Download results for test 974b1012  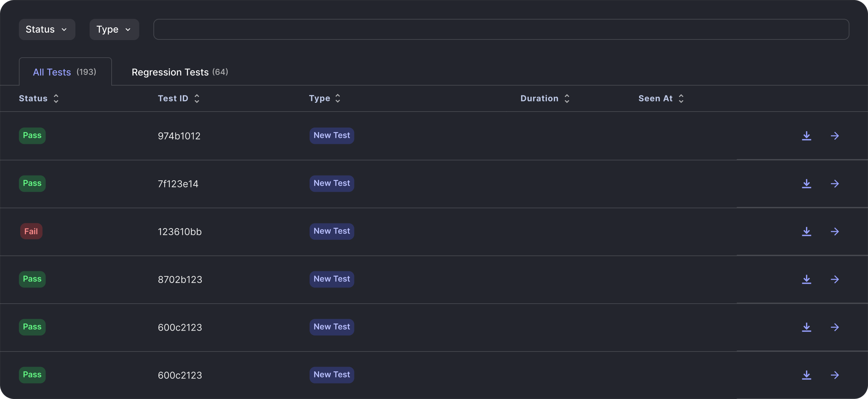click(x=806, y=136)
